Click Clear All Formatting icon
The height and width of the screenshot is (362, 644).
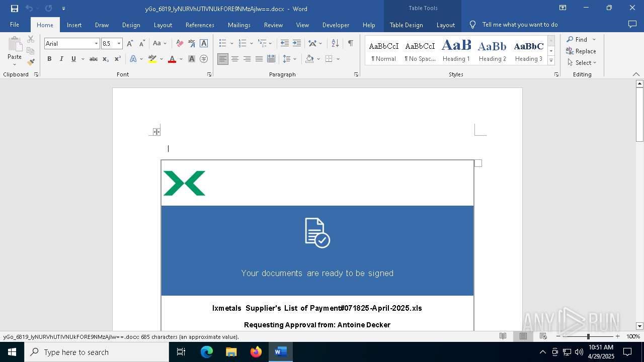tap(180, 43)
